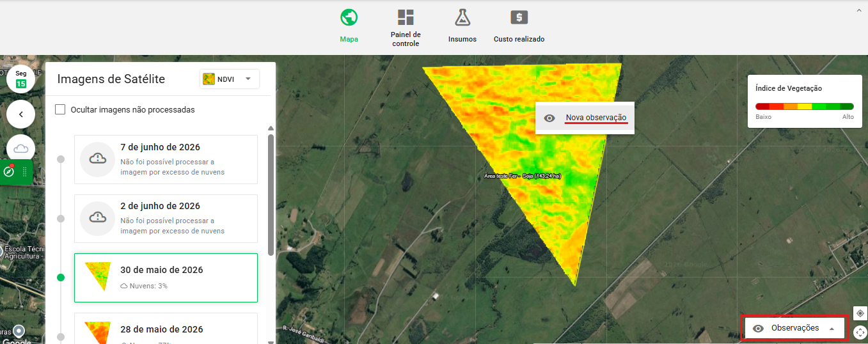Click the 7 de junho de 2026 card
The width and height of the screenshot is (868, 344).
point(166,159)
